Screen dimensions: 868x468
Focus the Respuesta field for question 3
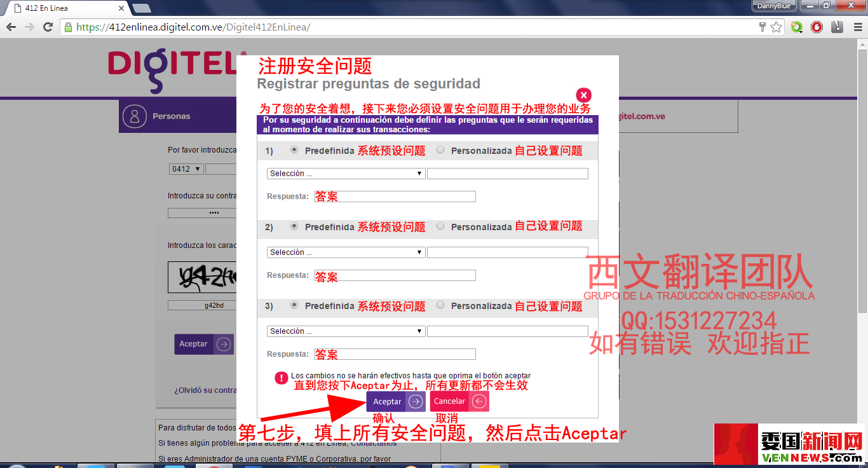coord(395,354)
